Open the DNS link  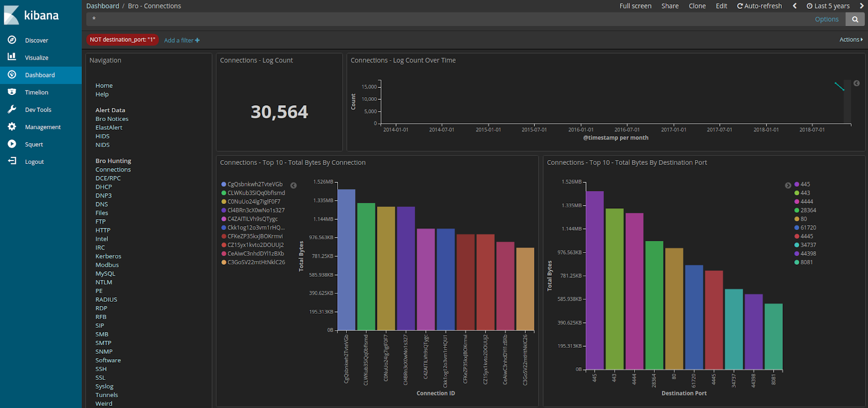[x=101, y=204]
